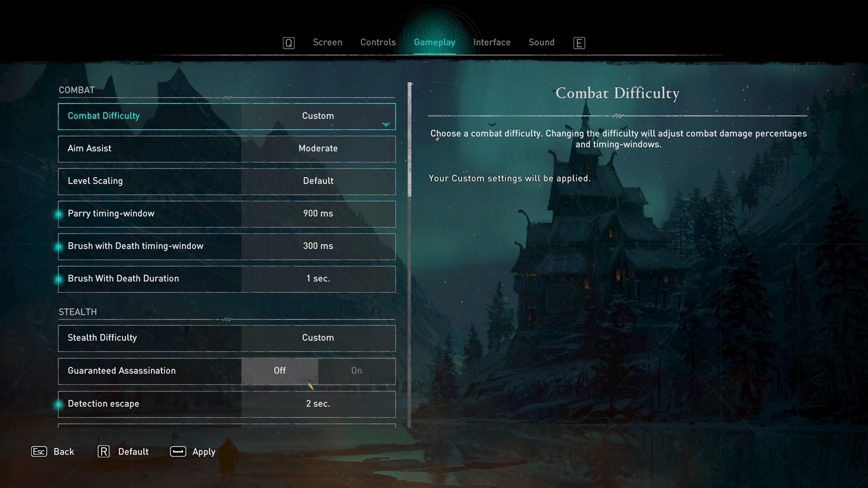Toggle Guaranteed Assassination to On

pyautogui.click(x=357, y=371)
